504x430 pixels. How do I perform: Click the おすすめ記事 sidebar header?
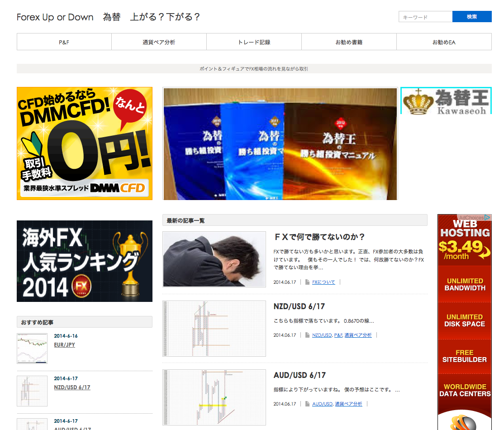pyautogui.click(x=85, y=322)
